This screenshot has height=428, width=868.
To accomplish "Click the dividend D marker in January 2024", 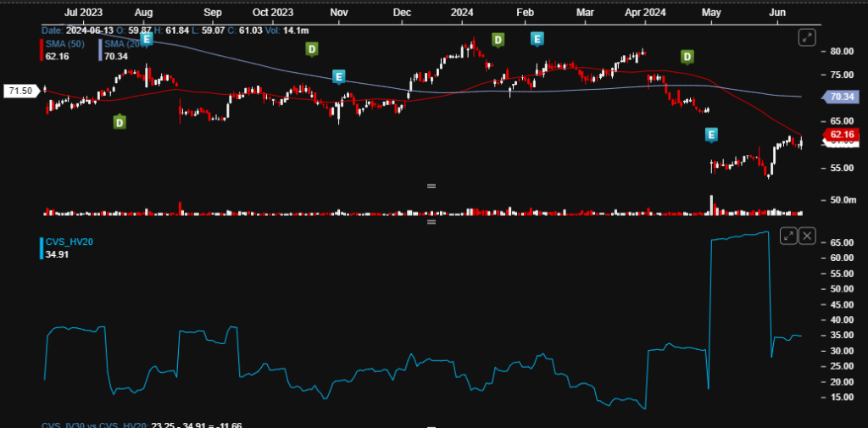I will [x=498, y=40].
